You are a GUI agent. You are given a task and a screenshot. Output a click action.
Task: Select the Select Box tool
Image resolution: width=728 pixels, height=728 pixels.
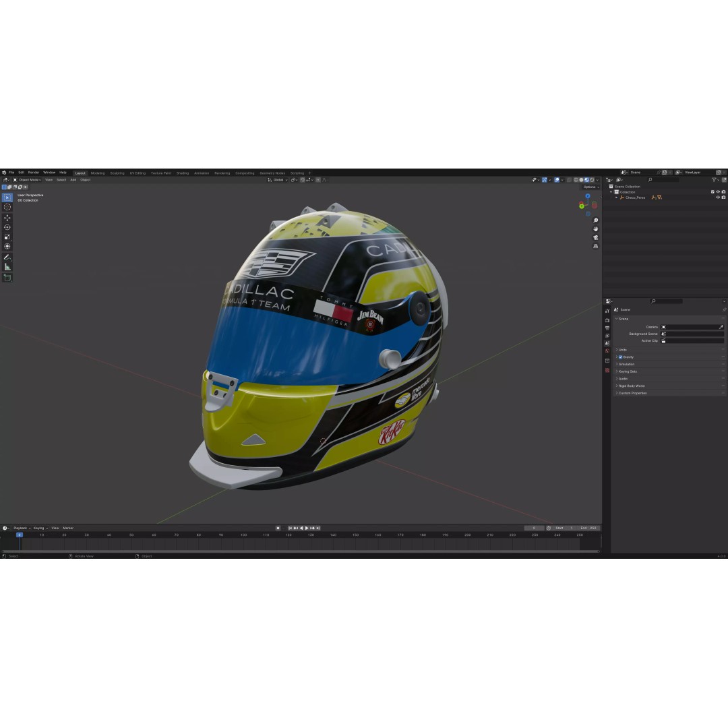7,198
